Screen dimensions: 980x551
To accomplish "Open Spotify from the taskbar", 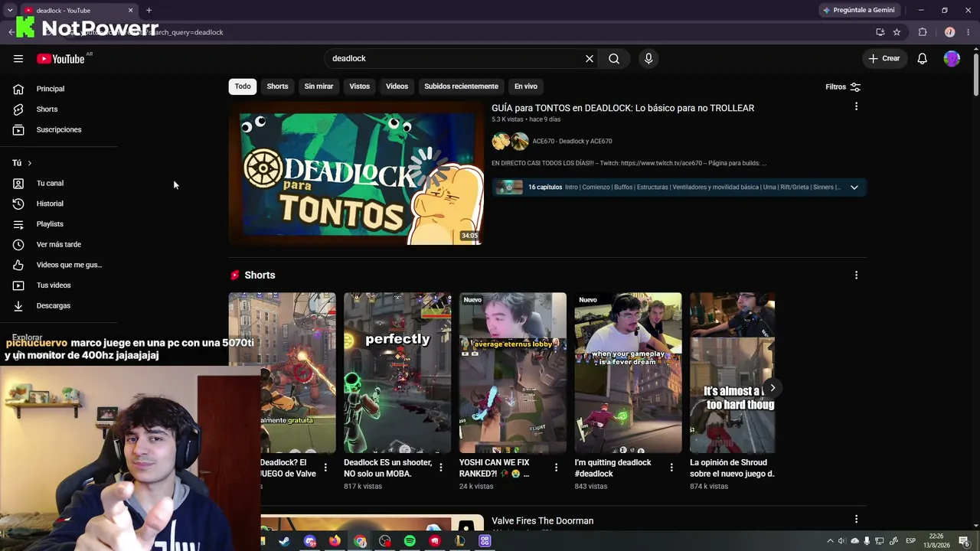I will pyautogui.click(x=410, y=541).
